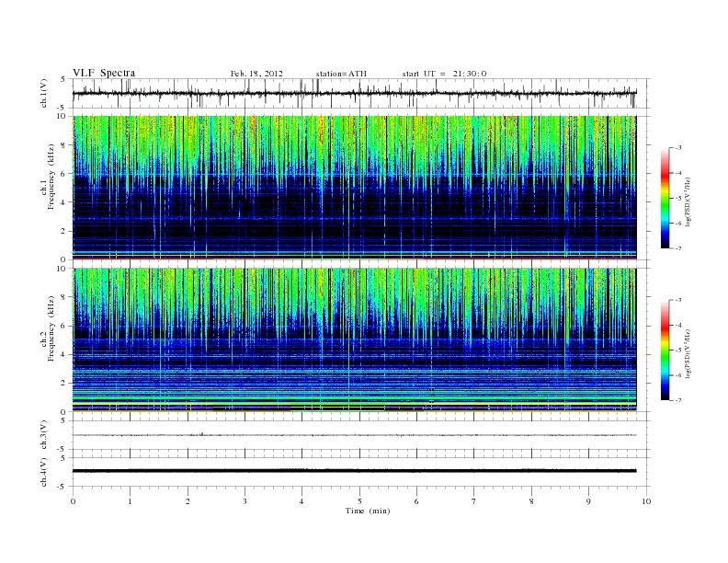Click the ch.1 spectrogram panel
The image size is (728, 563).
(x=355, y=188)
